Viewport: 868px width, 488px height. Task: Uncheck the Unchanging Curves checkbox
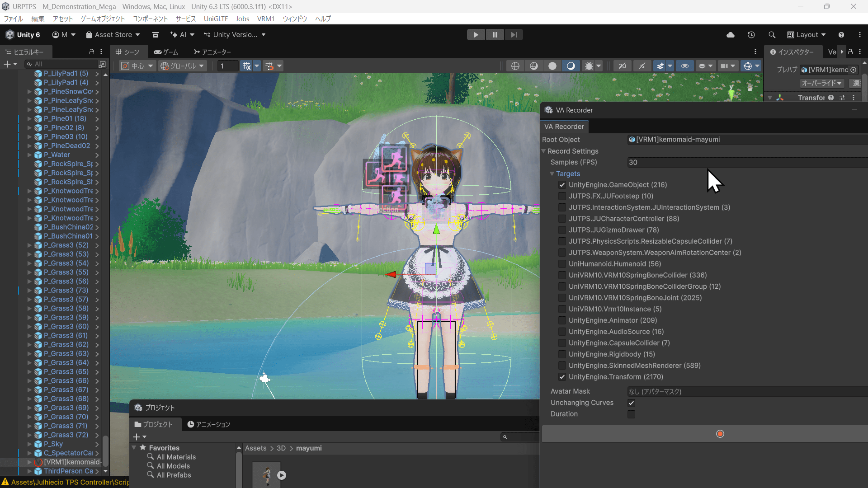pos(631,403)
